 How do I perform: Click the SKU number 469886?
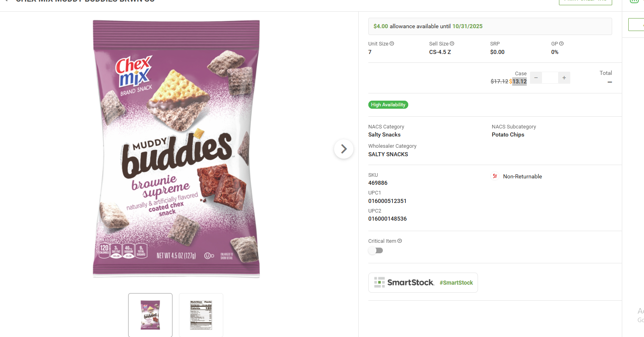tap(378, 183)
